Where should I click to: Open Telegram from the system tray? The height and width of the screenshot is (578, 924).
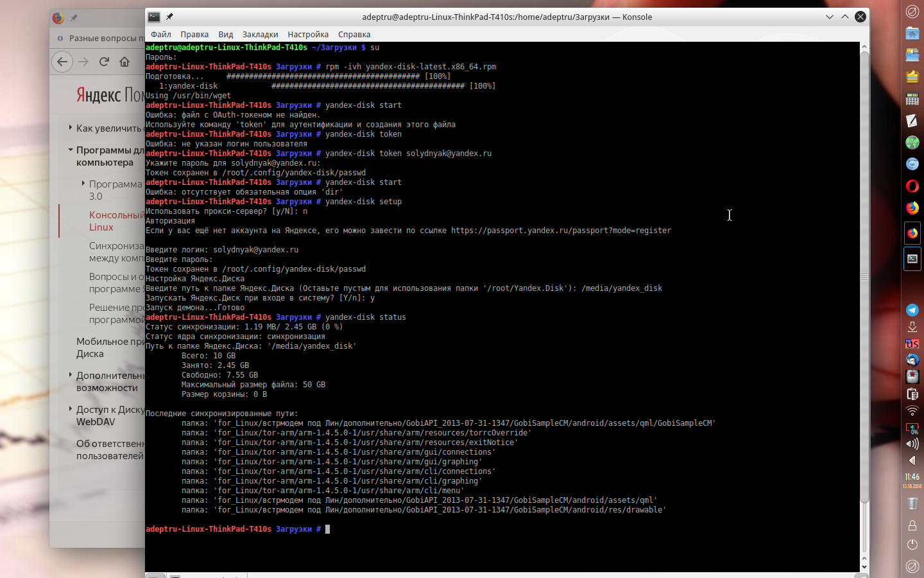(x=912, y=310)
